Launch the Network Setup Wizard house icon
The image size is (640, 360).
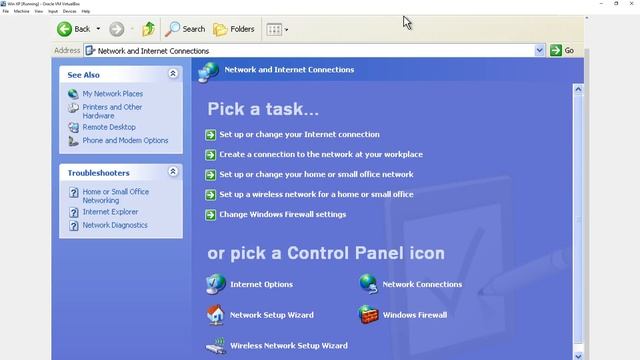click(216, 315)
